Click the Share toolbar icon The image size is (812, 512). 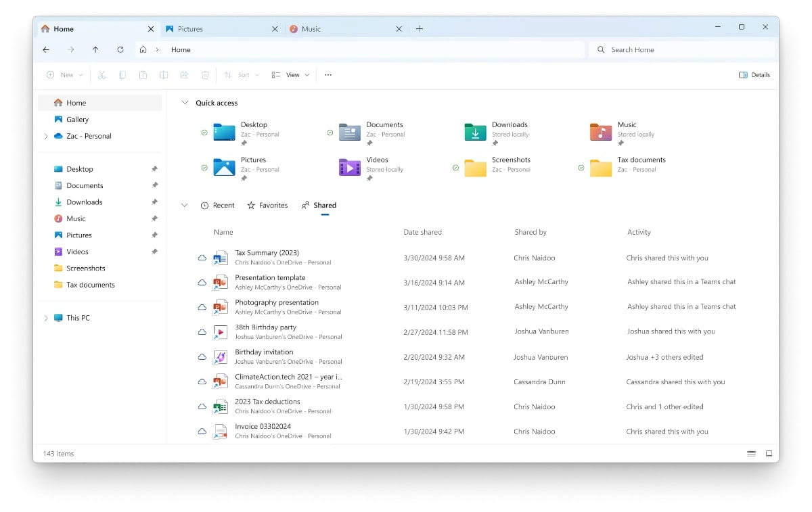point(184,75)
